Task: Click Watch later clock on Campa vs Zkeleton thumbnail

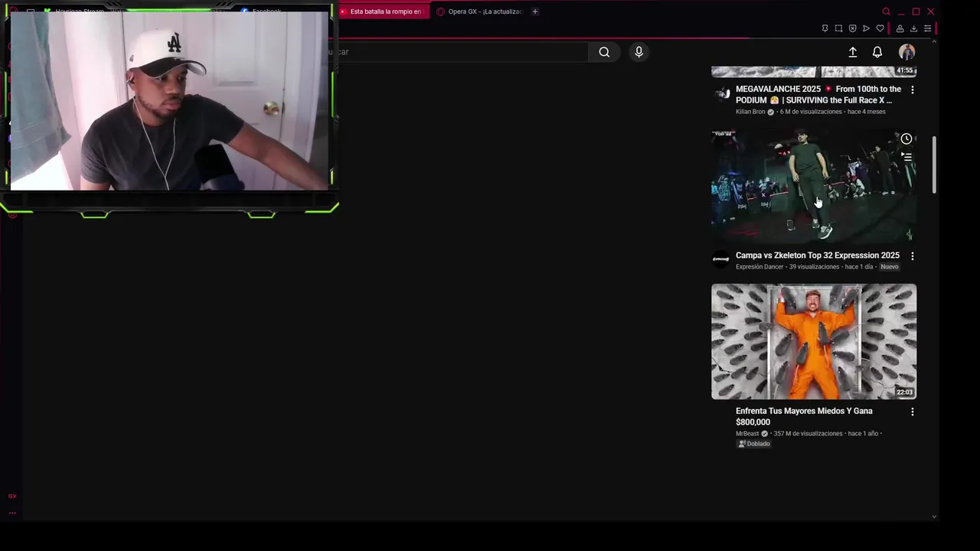Action: coord(906,139)
